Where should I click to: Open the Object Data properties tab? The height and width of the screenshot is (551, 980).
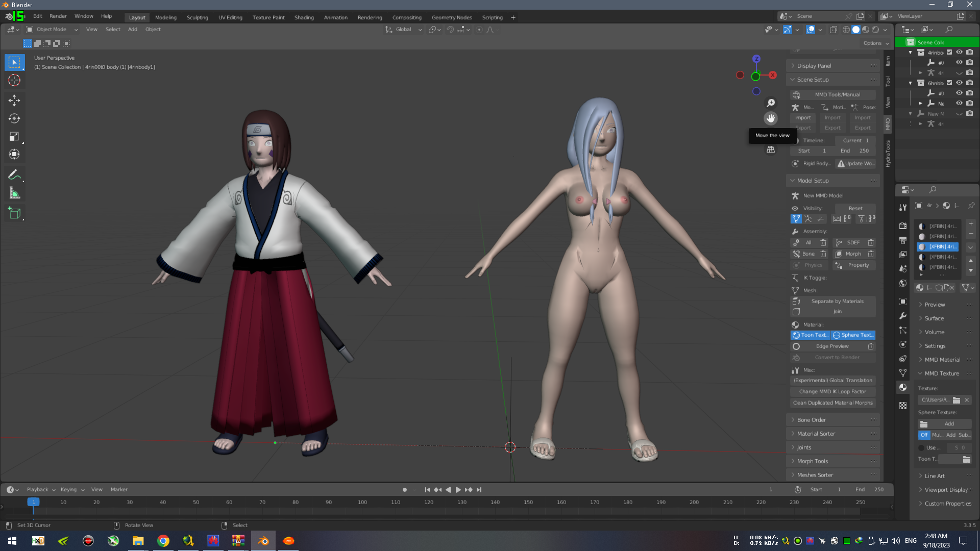[903, 373]
